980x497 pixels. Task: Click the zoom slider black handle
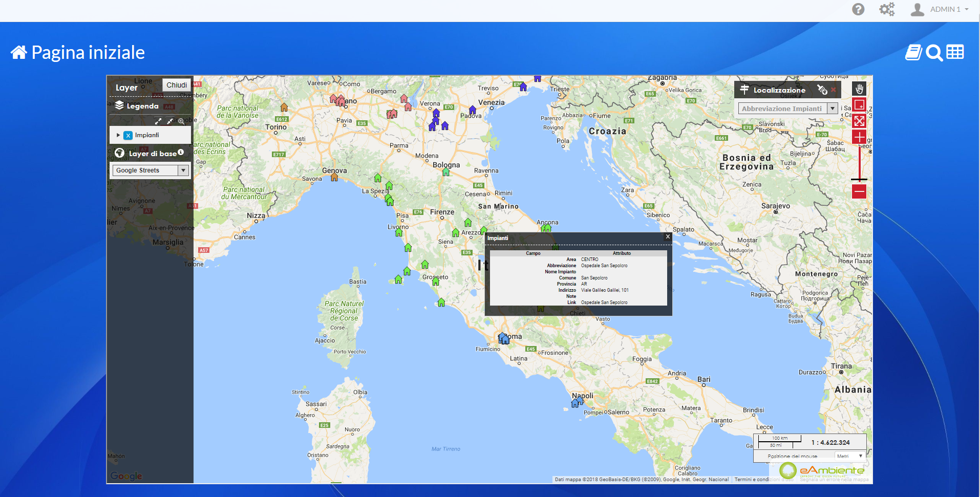(859, 180)
